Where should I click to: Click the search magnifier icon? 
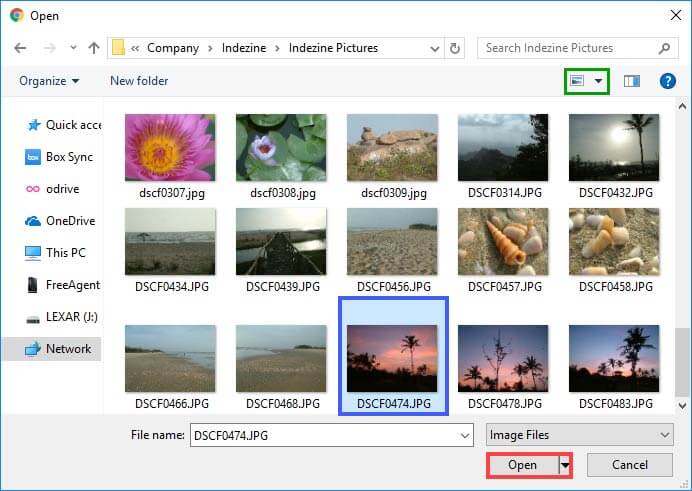(665, 48)
